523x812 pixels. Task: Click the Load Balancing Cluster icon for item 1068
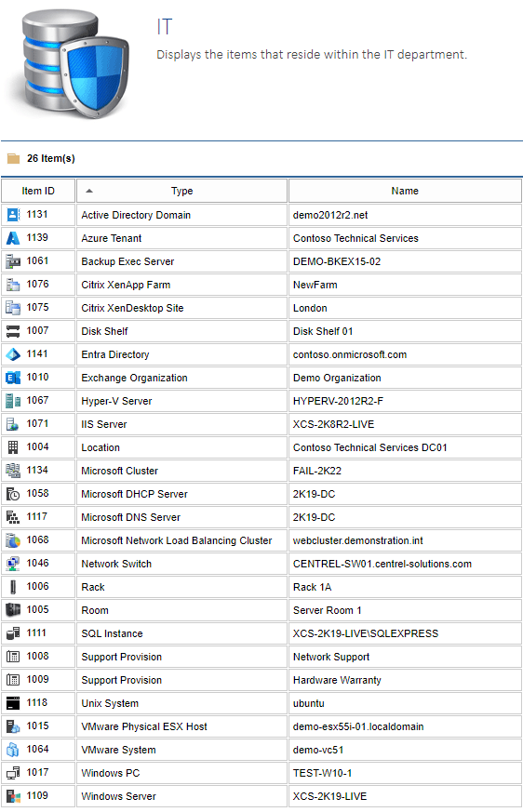(13, 540)
